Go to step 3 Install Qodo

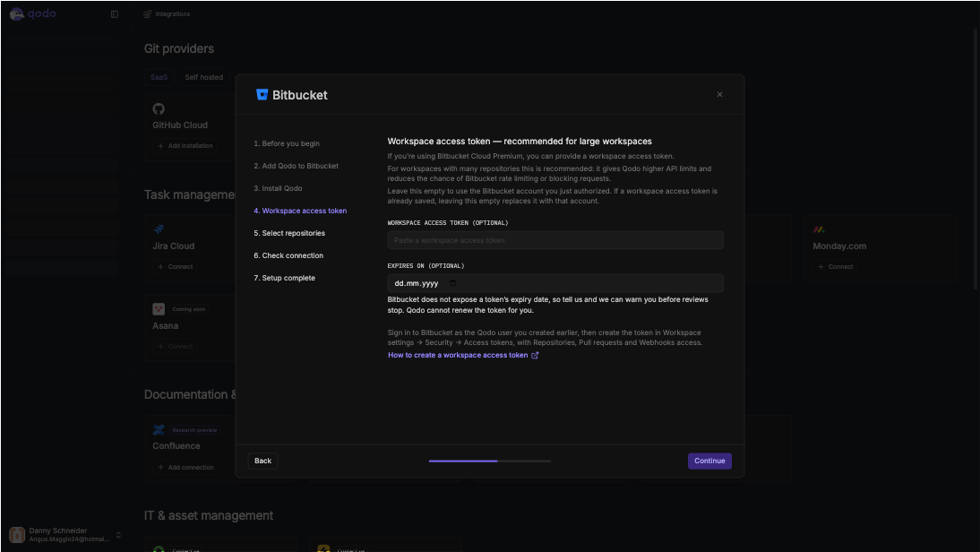point(278,188)
